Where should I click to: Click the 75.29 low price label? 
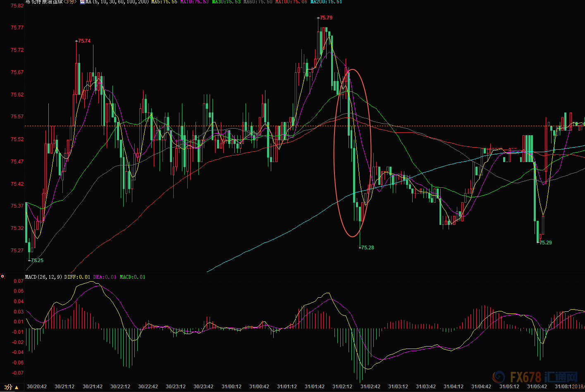coord(545,243)
